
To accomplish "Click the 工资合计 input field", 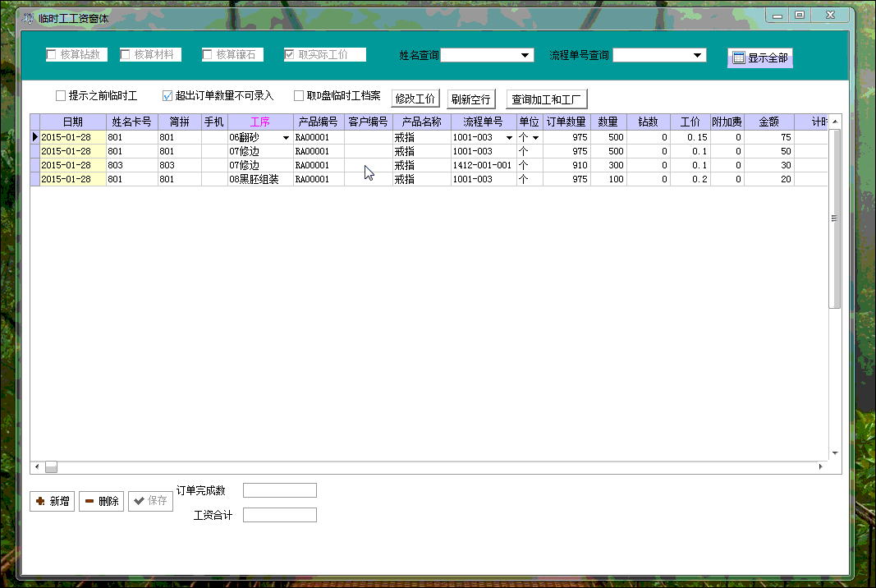I will tap(280, 515).
